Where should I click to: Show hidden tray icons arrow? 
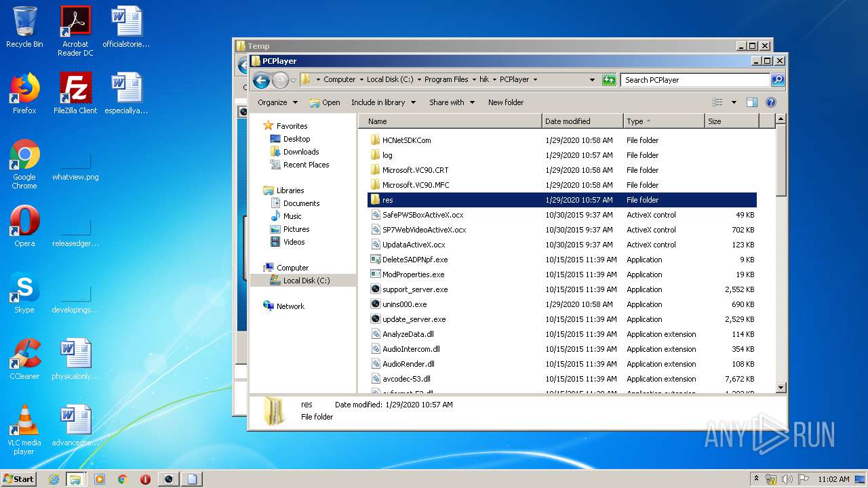point(756,479)
